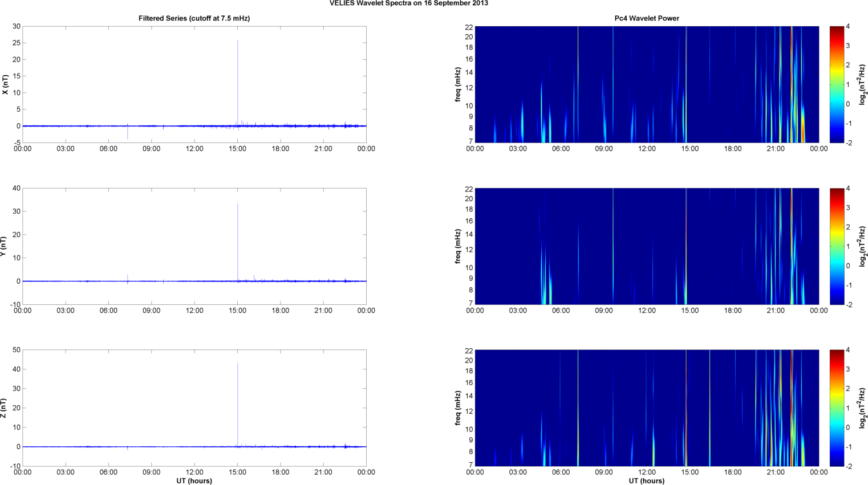Image resolution: width=868 pixels, height=485 pixels.
Task: Click yellow line after 16:00 in Z spectrogram
Action: (710, 408)
